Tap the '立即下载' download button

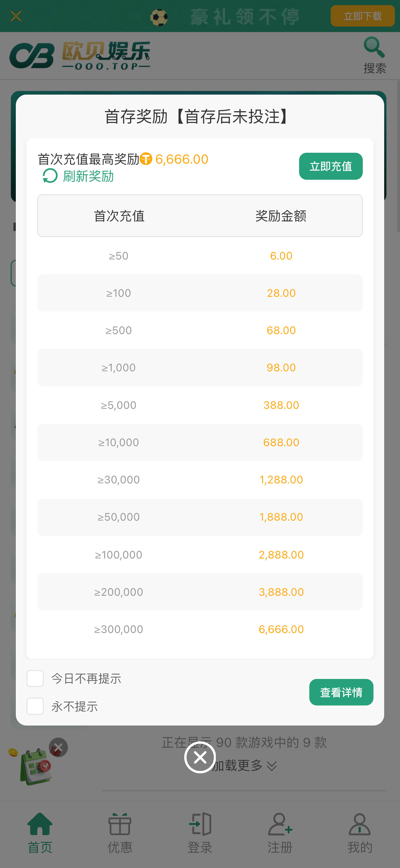pyautogui.click(x=362, y=16)
